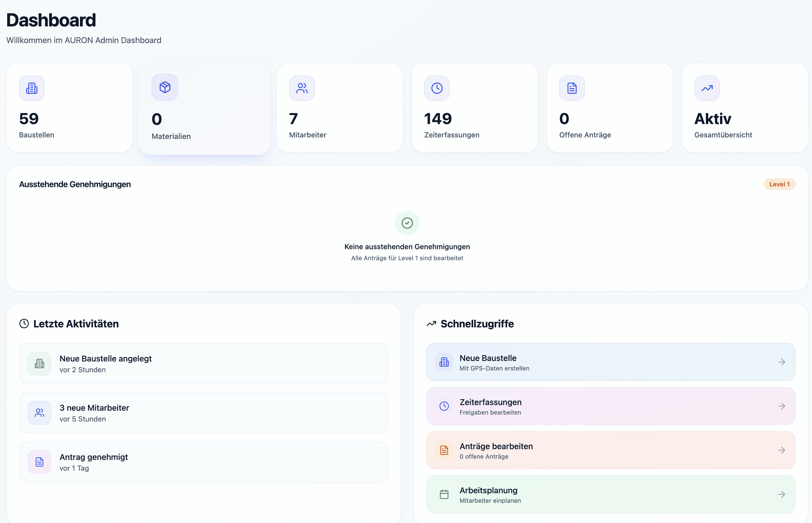Click the orange document icon in Anträge bearbeiten
This screenshot has width=812, height=523.
click(444, 450)
